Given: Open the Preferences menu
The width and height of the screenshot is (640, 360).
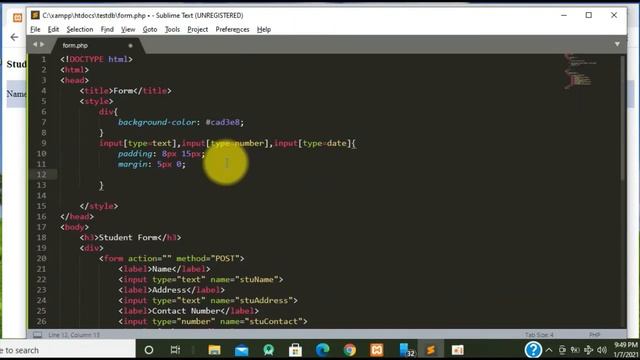Looking at the screenshot, I should pos(232,29).
